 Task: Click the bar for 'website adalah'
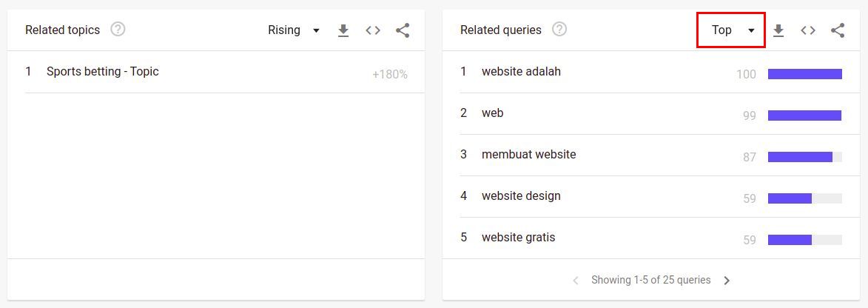pos(804,74)
